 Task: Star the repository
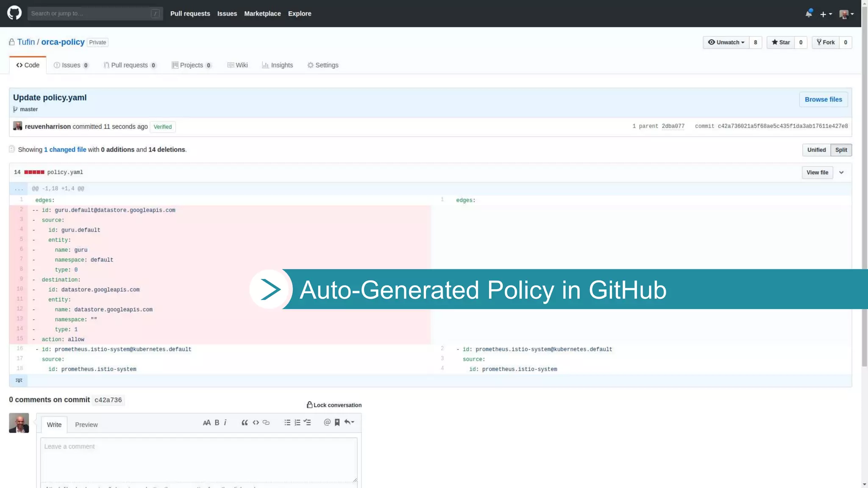click(x=781, y=42)
